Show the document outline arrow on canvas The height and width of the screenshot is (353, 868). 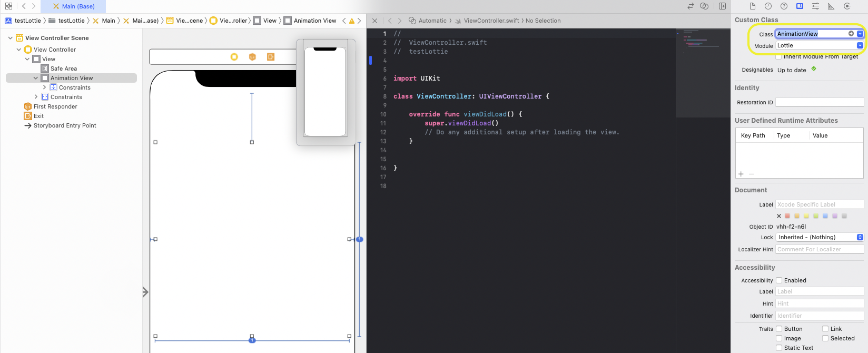pyautogui.click(x=145, y=292)
